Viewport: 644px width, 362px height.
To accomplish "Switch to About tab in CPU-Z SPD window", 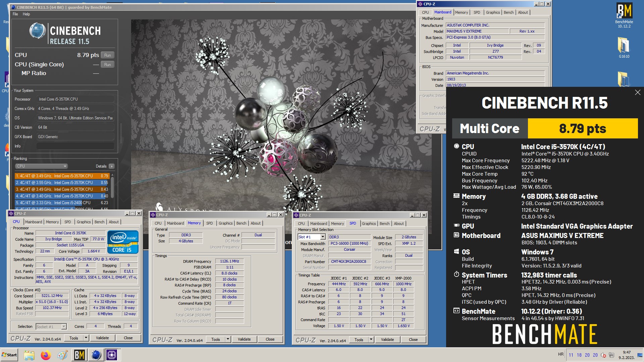I will point(399,224).
